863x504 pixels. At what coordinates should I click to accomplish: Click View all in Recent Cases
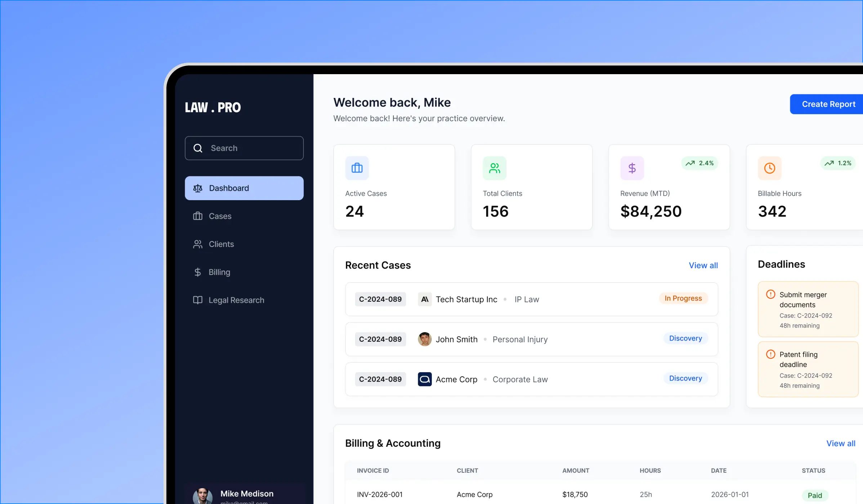[x=703, y=265]
